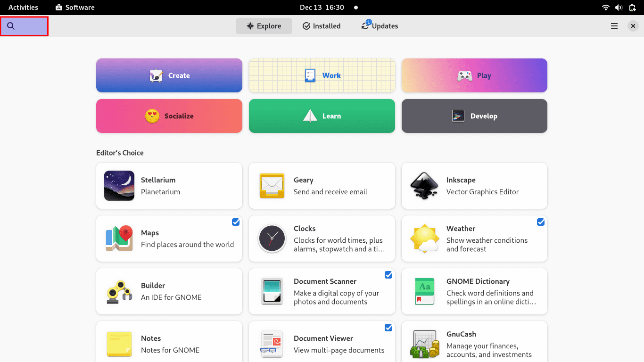
Task: Open the Create category banner
Action: click(169, 75)
